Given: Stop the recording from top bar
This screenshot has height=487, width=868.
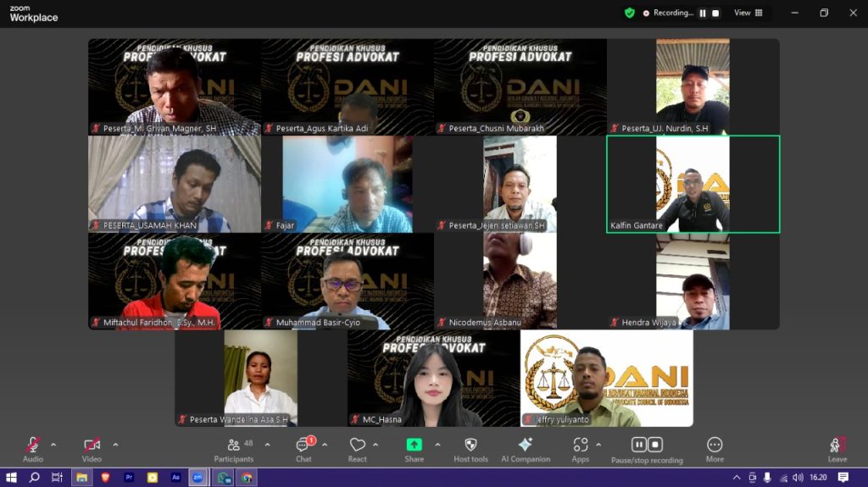Looking at the screenshot, I should (715, 13).
